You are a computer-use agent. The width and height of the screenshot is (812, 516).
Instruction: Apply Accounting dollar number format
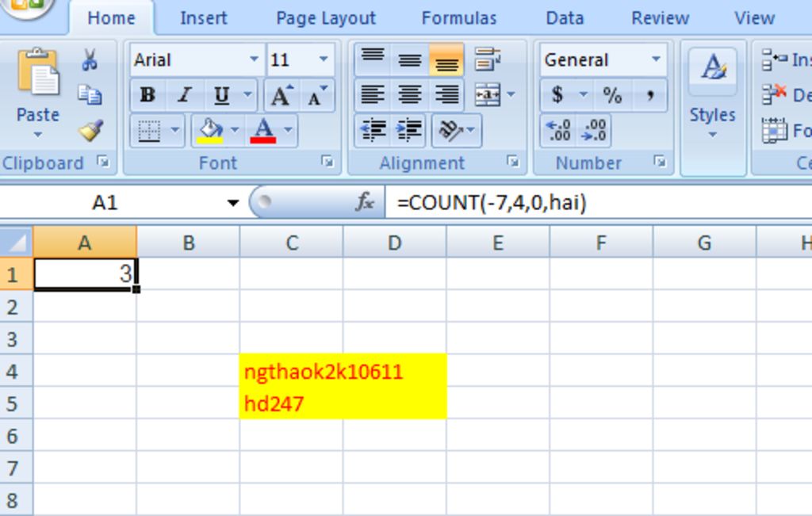click(x=557, y=94)
